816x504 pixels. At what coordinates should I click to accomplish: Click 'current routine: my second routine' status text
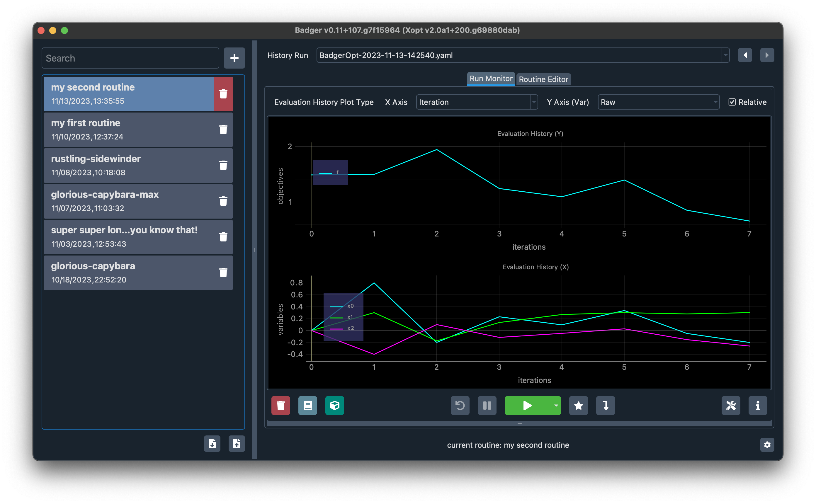pos(508,445)
